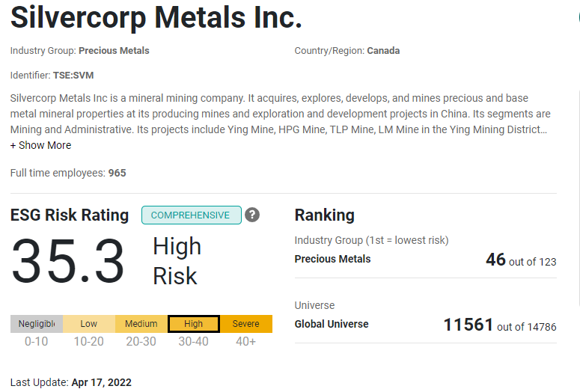Click the High Risk rating text
This screenshot has height=392, width=580.
click(x=177, y=261)
